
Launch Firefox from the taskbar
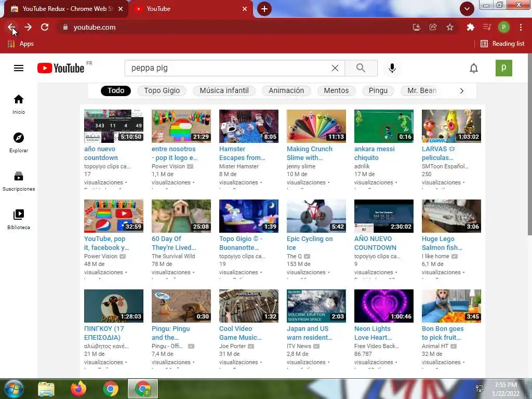[78, 389]
